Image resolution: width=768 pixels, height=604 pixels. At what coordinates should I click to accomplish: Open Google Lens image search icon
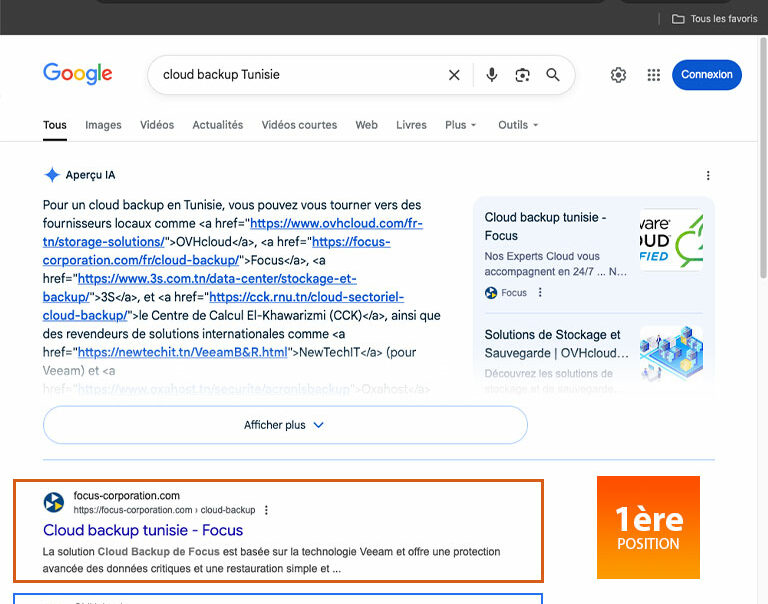point(522,75)
